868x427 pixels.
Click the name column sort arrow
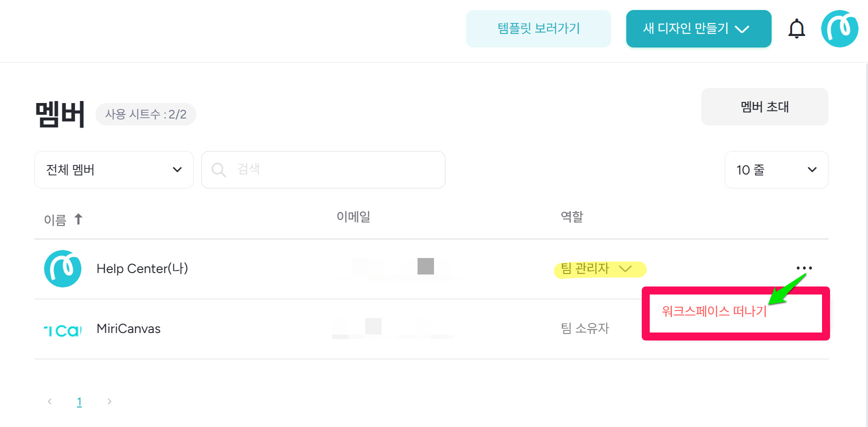(x=78, y=219)
